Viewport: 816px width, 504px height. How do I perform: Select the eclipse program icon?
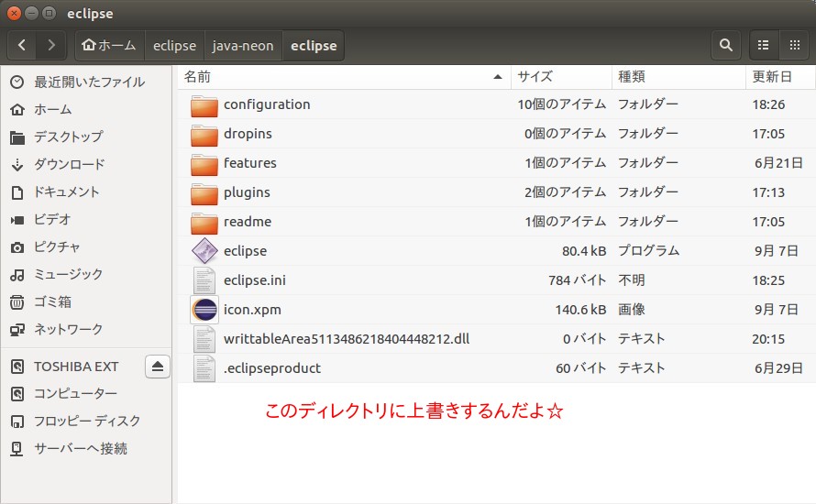204,251
